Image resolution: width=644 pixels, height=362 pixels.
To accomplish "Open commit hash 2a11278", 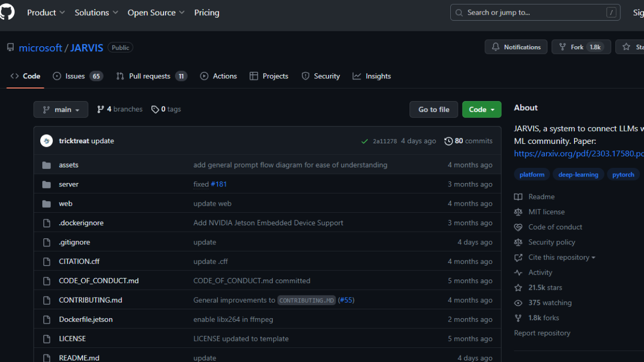I will coord(385,141).
